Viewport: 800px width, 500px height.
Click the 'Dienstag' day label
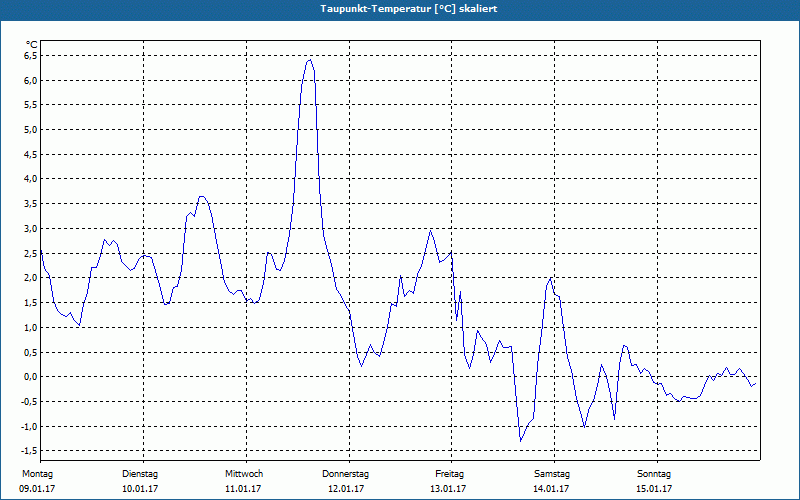coord(140,474)
